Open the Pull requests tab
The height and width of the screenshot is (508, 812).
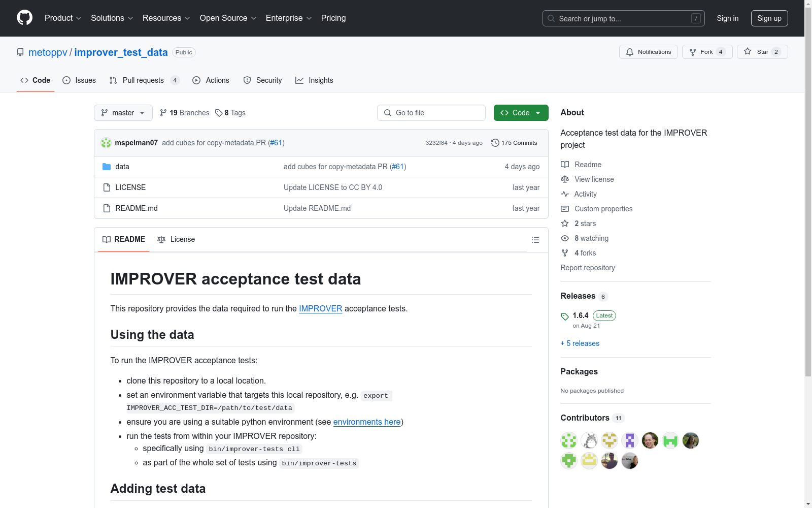pos(145,80)
